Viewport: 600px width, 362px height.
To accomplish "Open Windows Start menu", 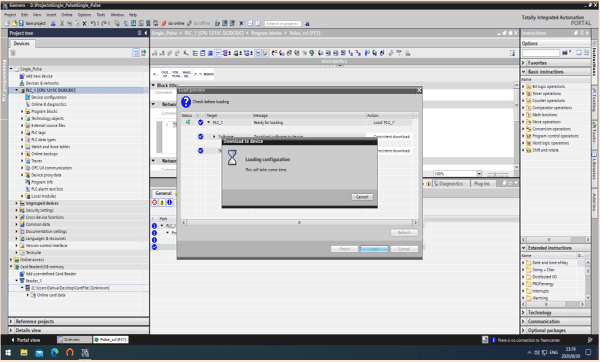I will point(8,352).
